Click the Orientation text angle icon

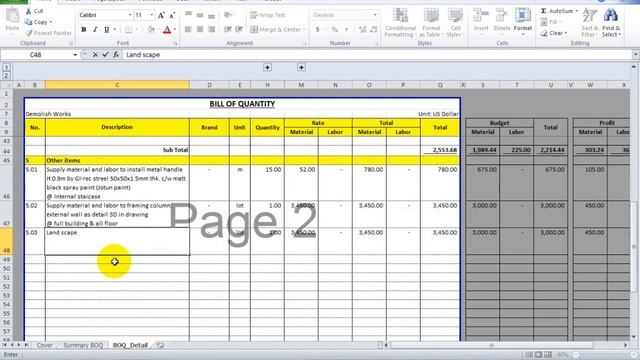point(229,15)
